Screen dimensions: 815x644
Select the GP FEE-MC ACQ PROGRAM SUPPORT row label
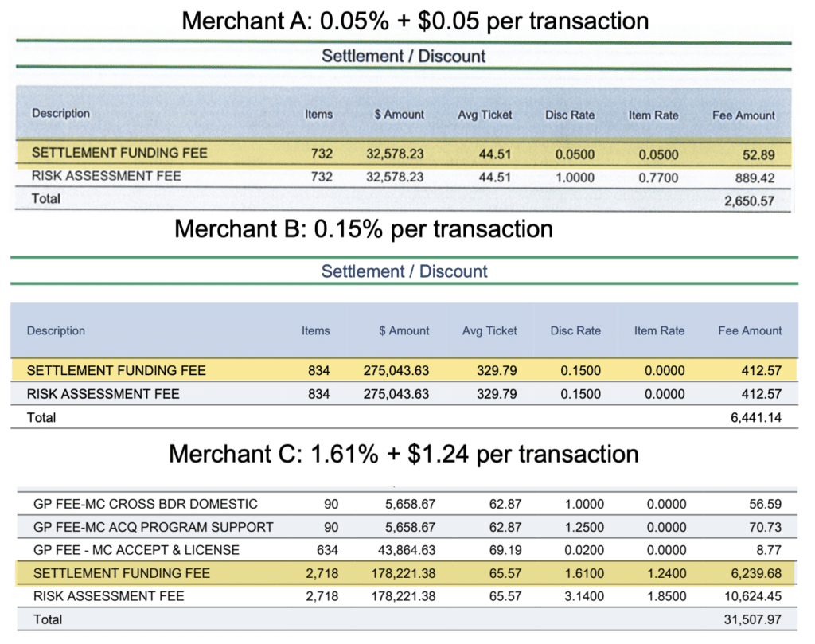(x=153, y=527)
